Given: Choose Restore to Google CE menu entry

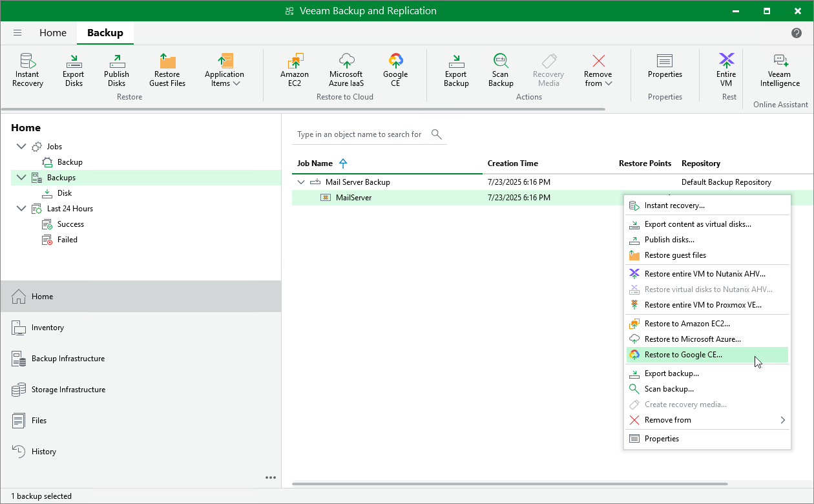Looking at the screenshot, I should (683, 355).
